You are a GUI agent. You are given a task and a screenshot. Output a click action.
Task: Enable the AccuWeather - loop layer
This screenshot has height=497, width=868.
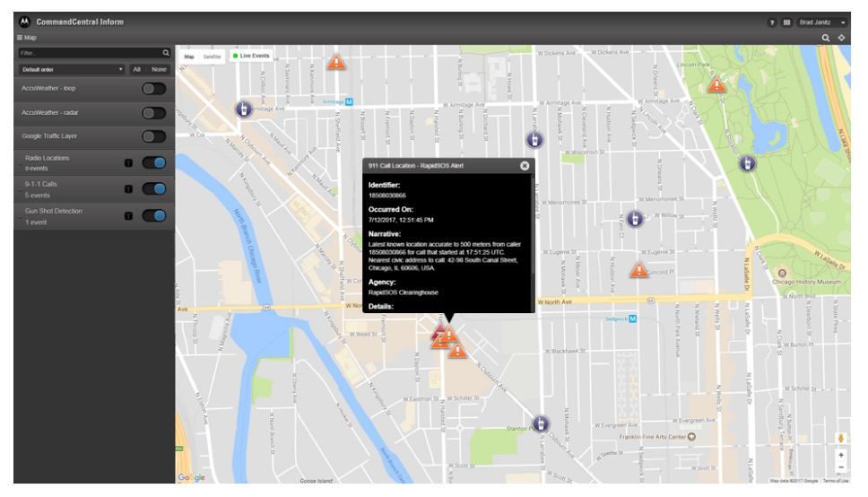(154, 89)
